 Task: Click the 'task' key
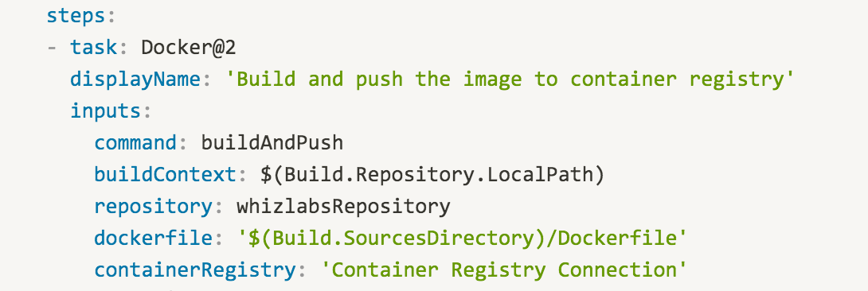click(x=93, y=48)
